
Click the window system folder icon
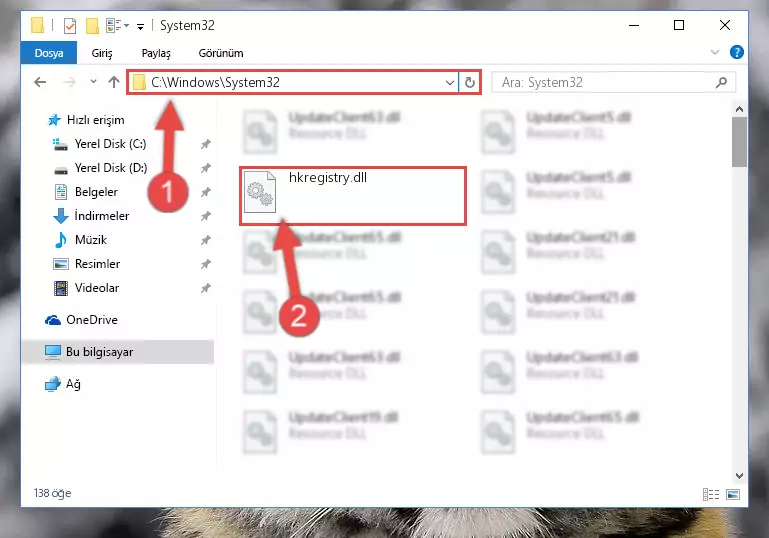tap(38, 25)
